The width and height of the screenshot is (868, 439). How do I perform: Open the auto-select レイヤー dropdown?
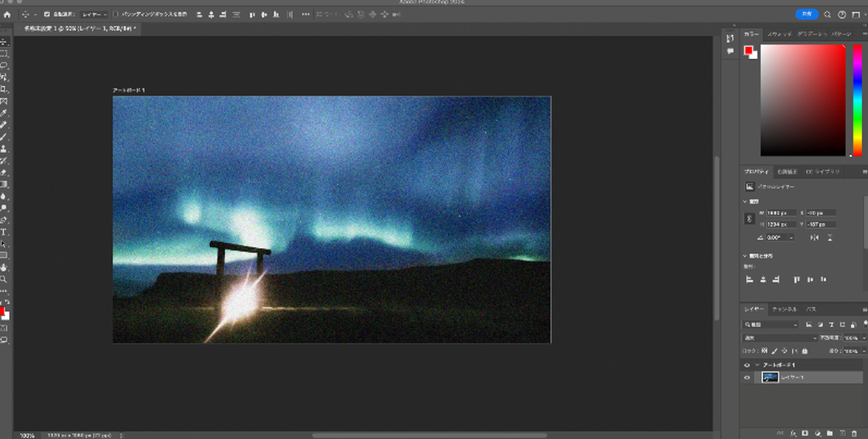tap(94, 15)
